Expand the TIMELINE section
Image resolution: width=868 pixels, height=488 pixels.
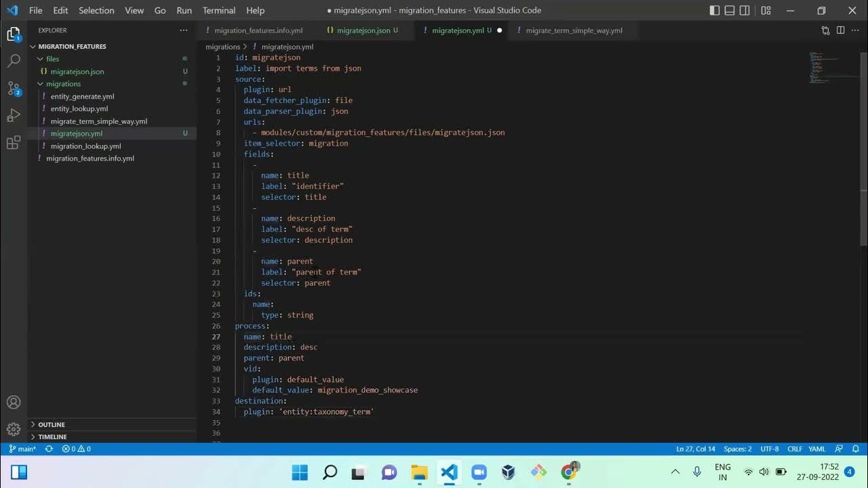pyautogui.click(x=112, y=437)
